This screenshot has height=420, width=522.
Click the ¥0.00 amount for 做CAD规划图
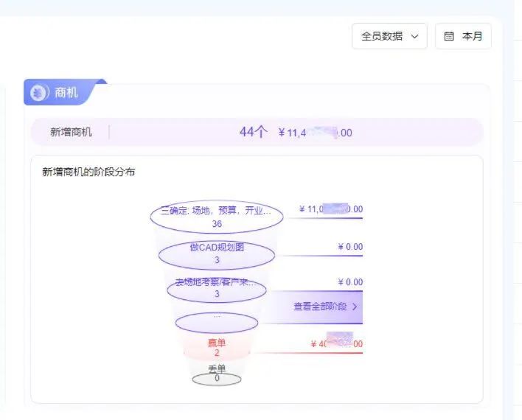(x=350, y=247)
